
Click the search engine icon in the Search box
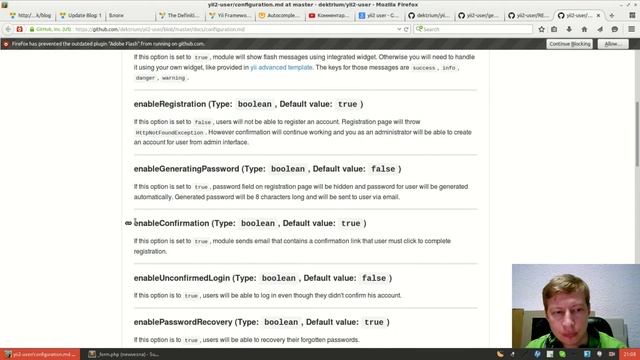tap(419, 29)
